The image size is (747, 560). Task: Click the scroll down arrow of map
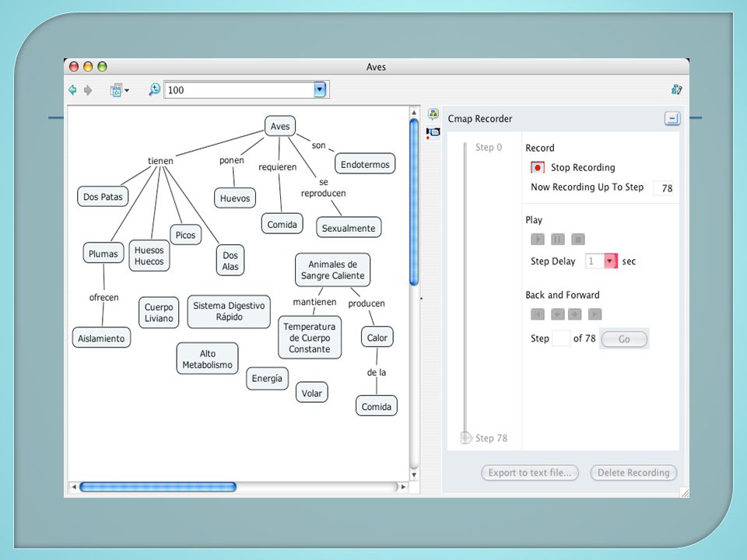tap(414, 474)
